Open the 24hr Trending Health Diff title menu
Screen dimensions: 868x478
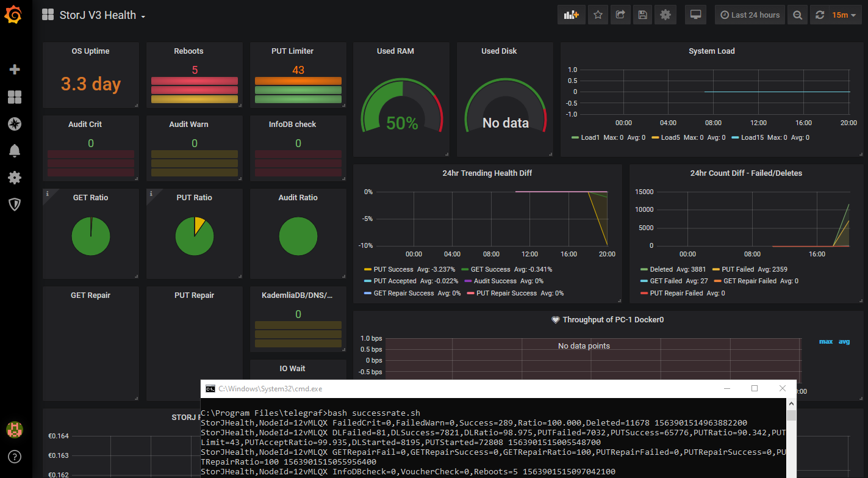coord(487,173)
